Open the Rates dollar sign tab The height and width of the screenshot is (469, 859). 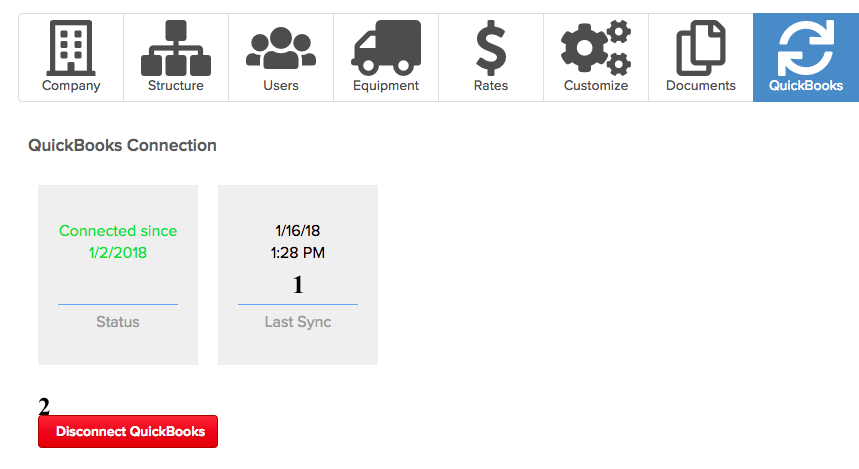(x=491, y=58)
